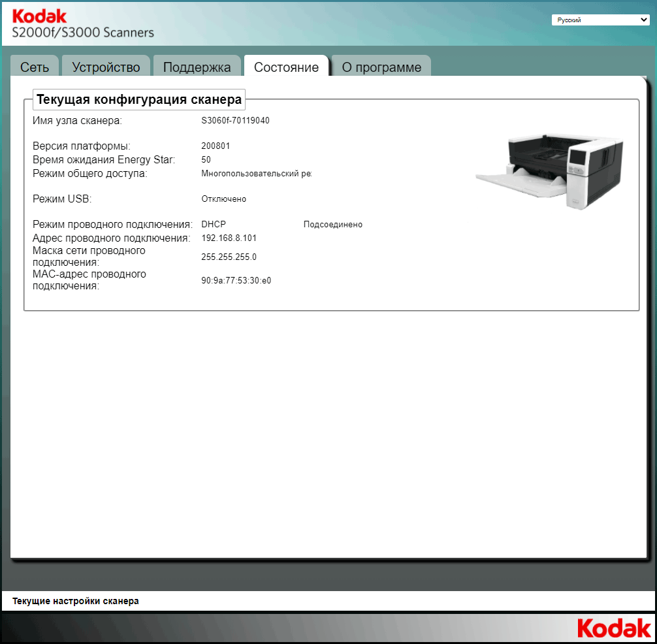The width and height of the screenshot is (657, 644).
Task: Click the Текущая конфигурация сканера heading
Action: tap(139, 99)
